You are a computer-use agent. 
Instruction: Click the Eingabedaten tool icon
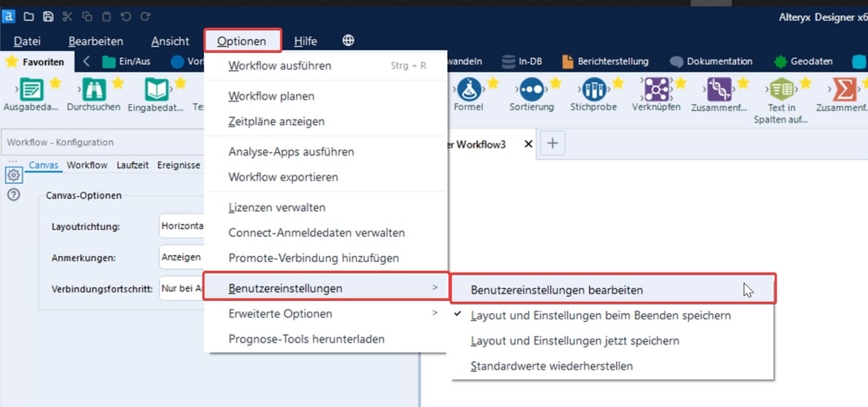[x=156, y=89]
